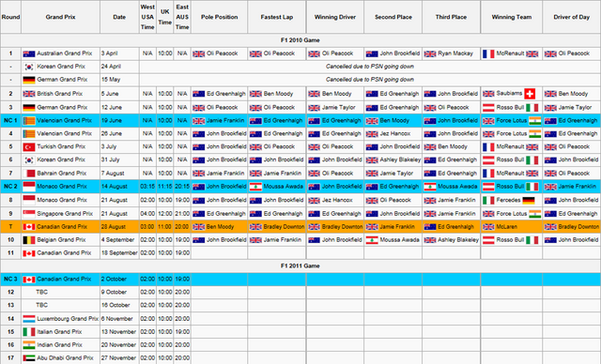Click the Fercedes winning team cell
The width and height of the screenshot is (601, 364).
click(x=512, y=200)
